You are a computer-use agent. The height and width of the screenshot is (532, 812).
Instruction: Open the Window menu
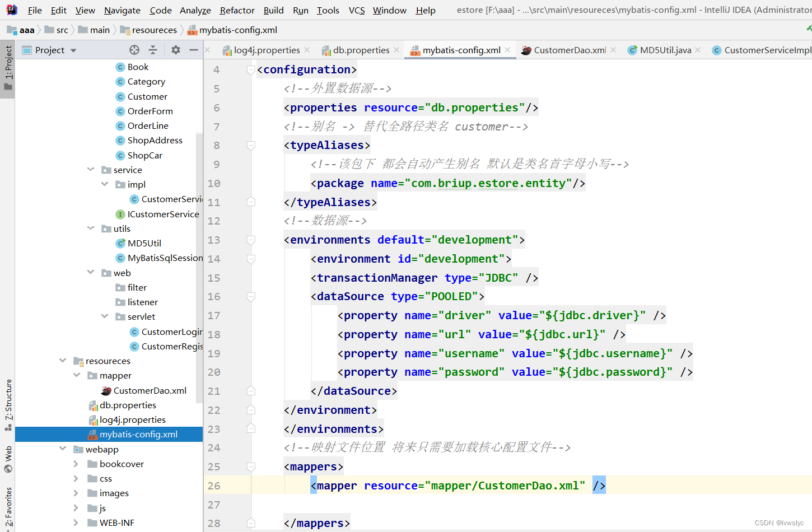click(390, 10)
